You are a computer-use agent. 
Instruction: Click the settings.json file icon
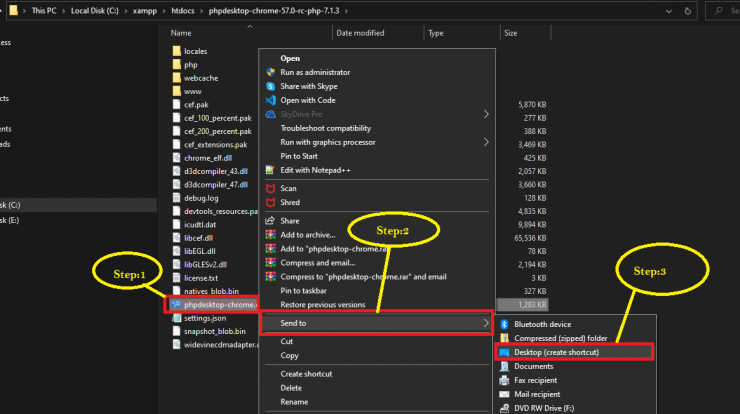click(x=177, y=318)
